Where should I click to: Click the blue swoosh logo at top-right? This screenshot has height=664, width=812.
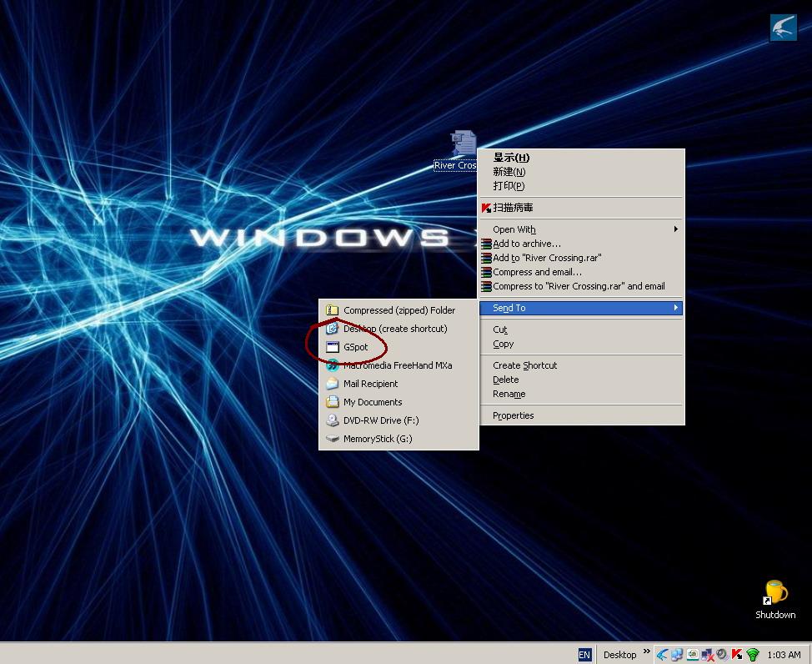(782, 28)
